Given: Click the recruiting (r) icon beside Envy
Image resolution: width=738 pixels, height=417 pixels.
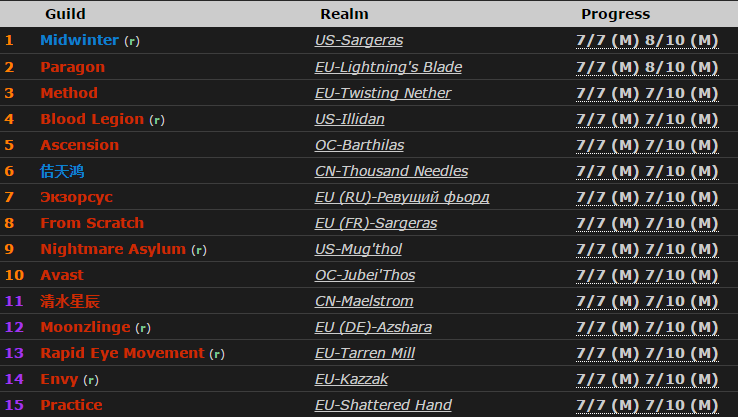Looking at the screenshot, I should point(91,380).
